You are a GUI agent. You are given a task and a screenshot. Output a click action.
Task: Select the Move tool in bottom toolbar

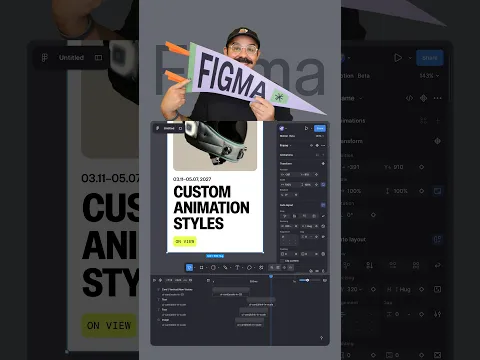pos(189,267)
